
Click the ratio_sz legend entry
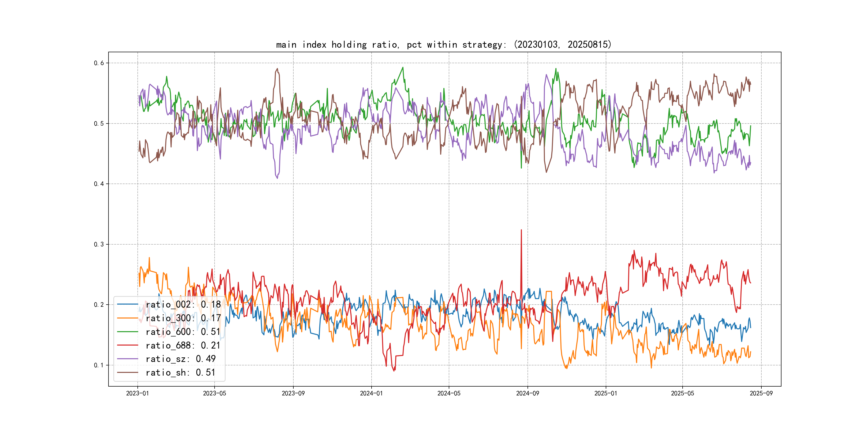click(x=180, y=359)
